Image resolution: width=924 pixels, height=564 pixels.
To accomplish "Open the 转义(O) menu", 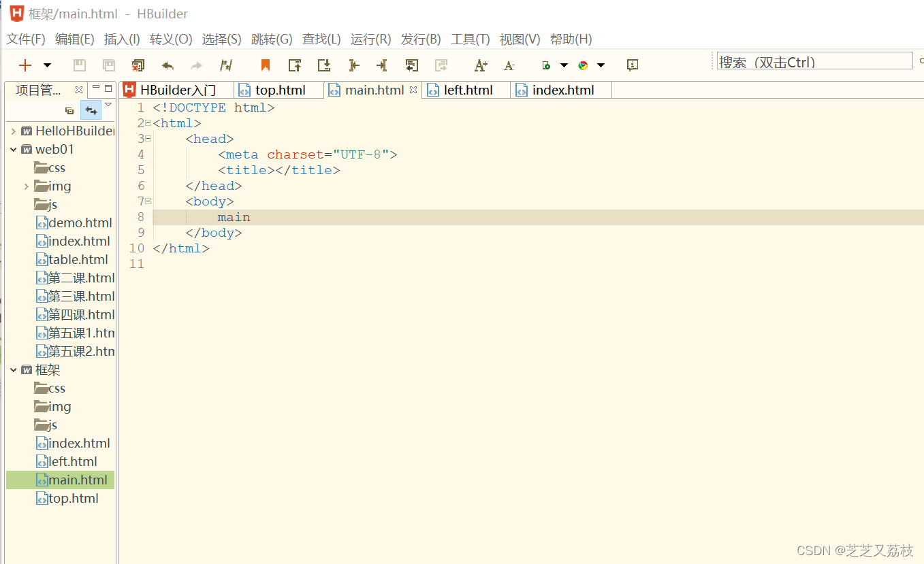I will (171, 39).
